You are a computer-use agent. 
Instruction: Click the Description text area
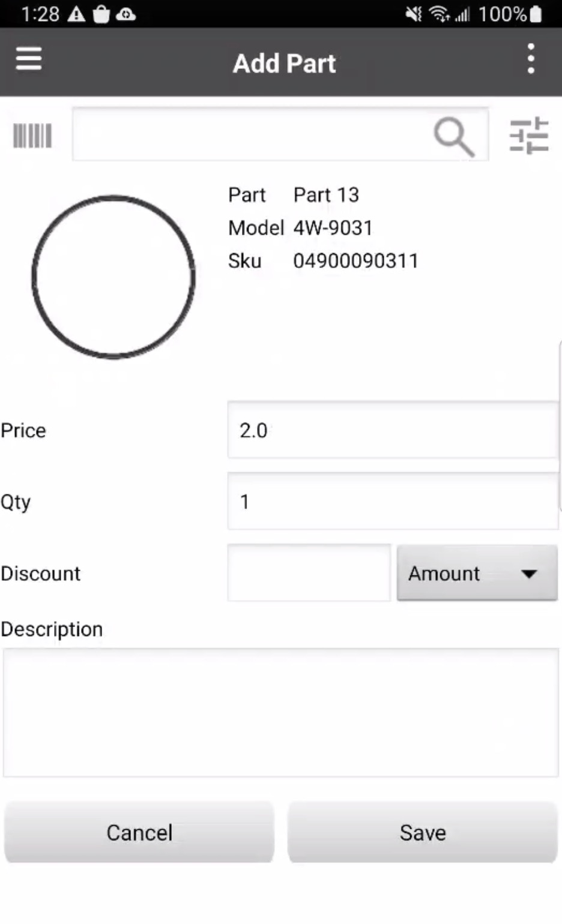click(280, 712)
